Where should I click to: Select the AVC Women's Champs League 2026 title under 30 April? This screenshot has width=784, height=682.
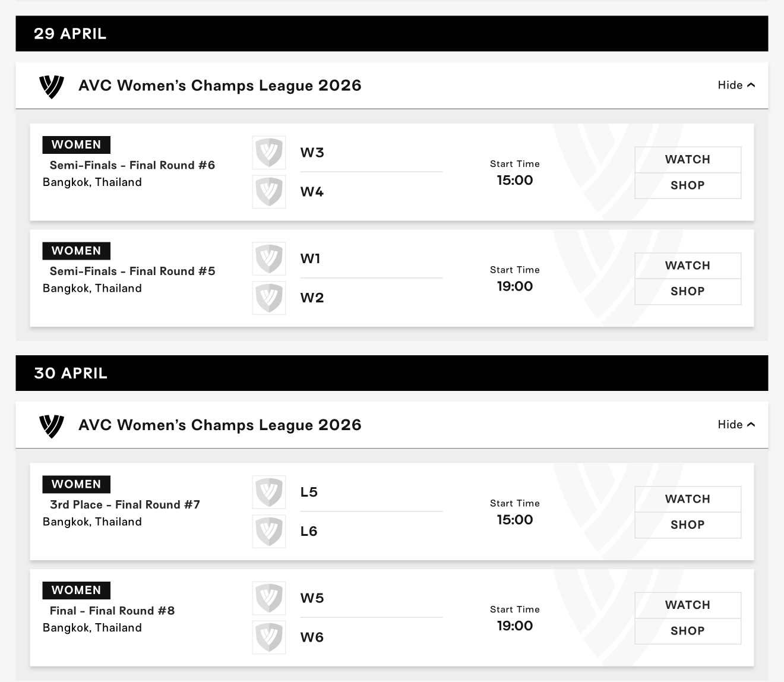tap(220, 425)
